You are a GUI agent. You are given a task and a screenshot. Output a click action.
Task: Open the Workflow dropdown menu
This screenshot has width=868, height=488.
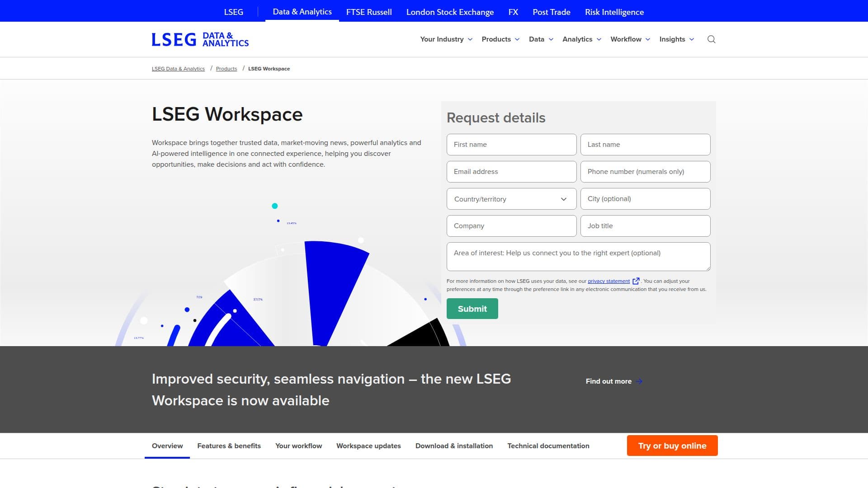coord(630,39)
